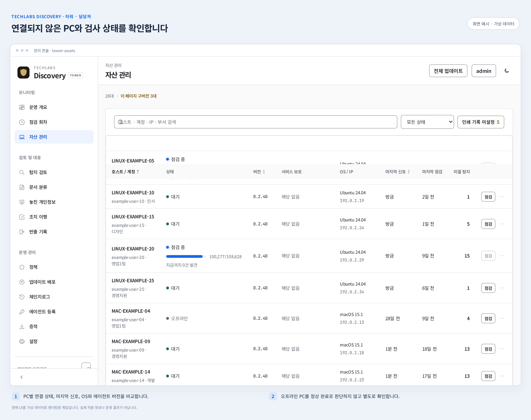The image size is (531, 420).
Task: Open 조치 이행 checkbox icon
Action: tap(22, 217)
